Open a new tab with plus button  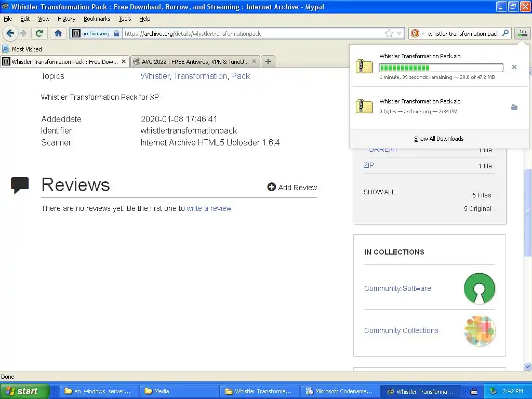268,61
